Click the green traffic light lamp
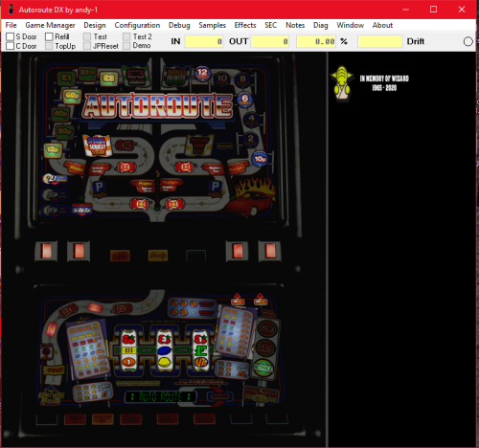Viewport: 479px width, 448px height. (x=263, y=368)
